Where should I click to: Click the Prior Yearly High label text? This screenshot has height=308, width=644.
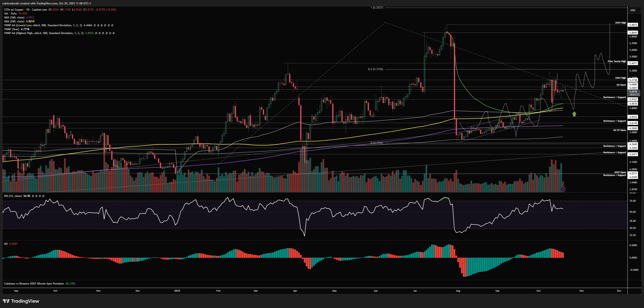617,61
